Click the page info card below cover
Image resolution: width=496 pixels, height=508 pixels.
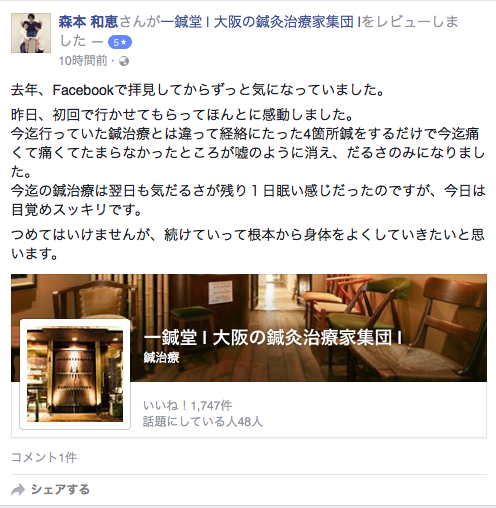coord(249,409)
